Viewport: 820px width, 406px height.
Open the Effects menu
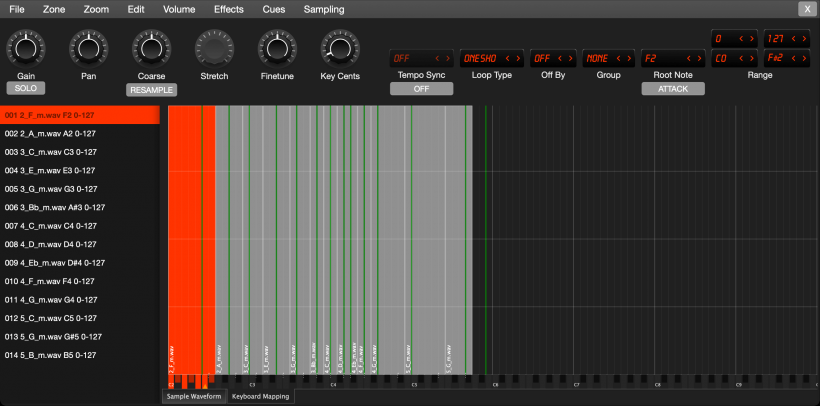click(229, 9)
